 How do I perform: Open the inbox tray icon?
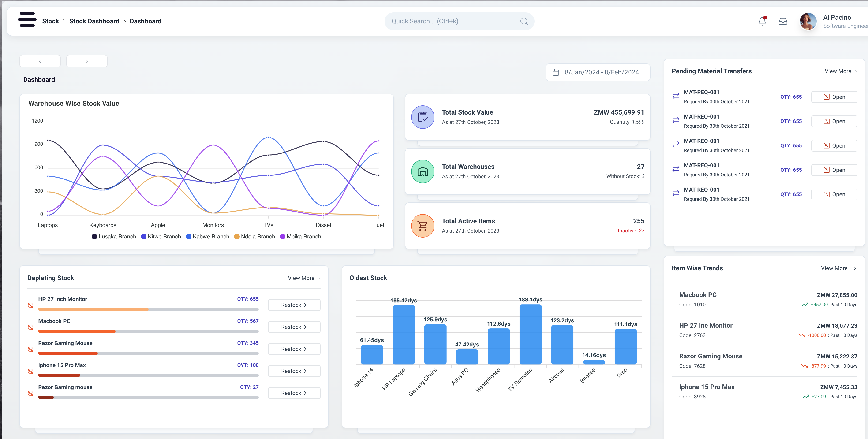(x=782, y=22)
